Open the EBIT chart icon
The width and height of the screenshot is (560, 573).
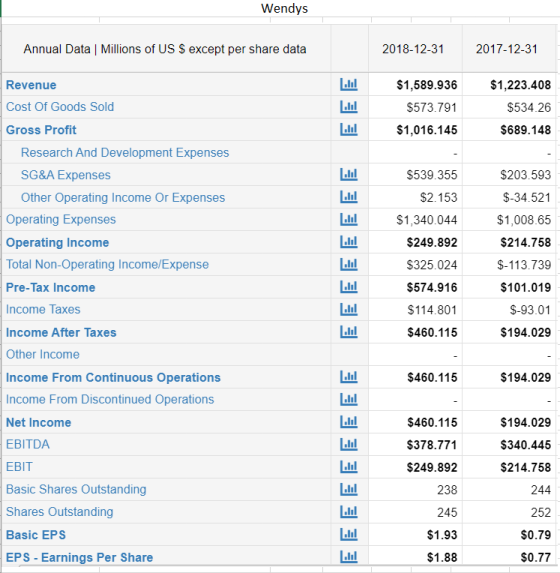(x=349, y=467)
